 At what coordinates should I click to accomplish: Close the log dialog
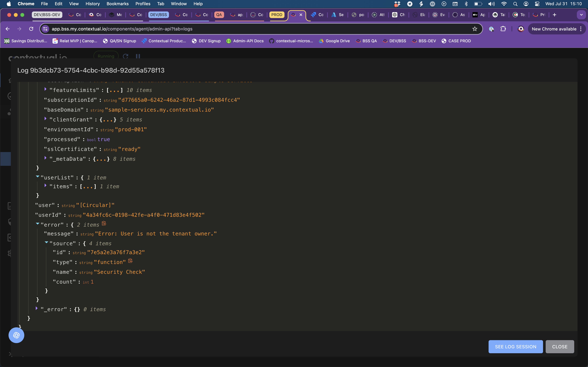pyautogui.click(x=560, y=347)
